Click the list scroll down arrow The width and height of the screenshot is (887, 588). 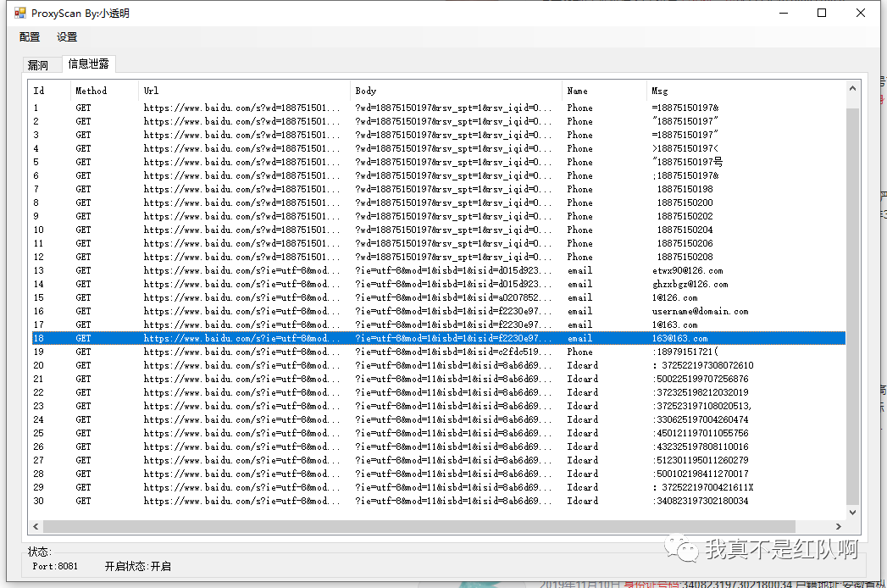click(852, 512)
